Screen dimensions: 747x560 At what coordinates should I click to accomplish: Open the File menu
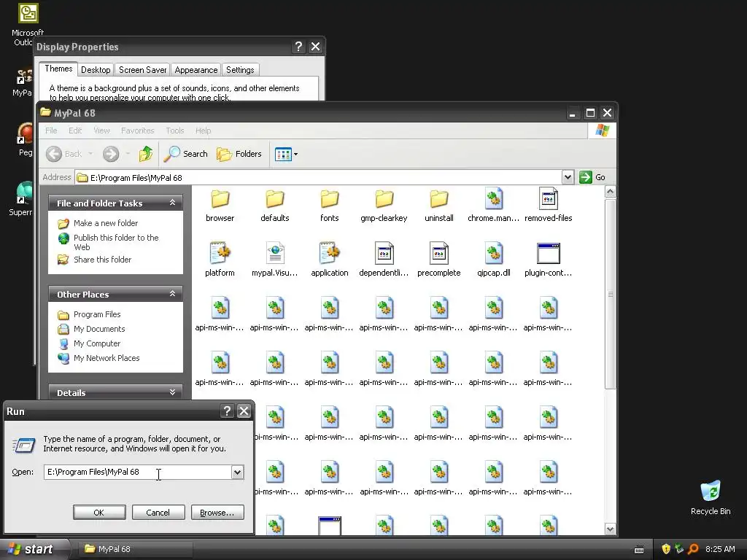coord(51,131)
